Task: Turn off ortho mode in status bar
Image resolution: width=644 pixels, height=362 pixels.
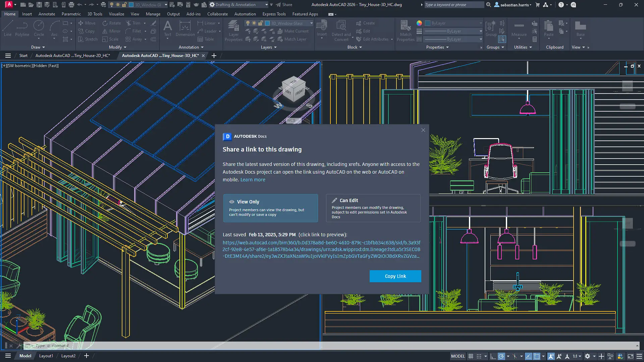Action: click(x=493, y=356)
